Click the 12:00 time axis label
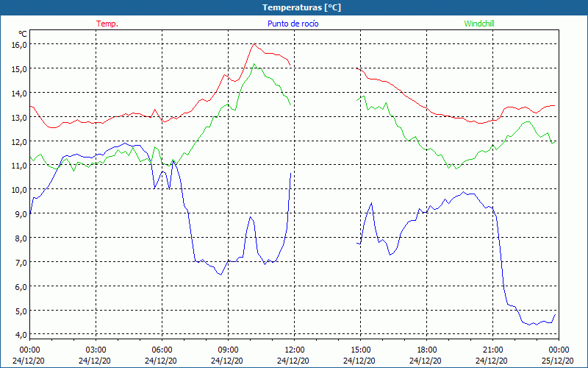588x368 pixels. [x=295, y=350]
